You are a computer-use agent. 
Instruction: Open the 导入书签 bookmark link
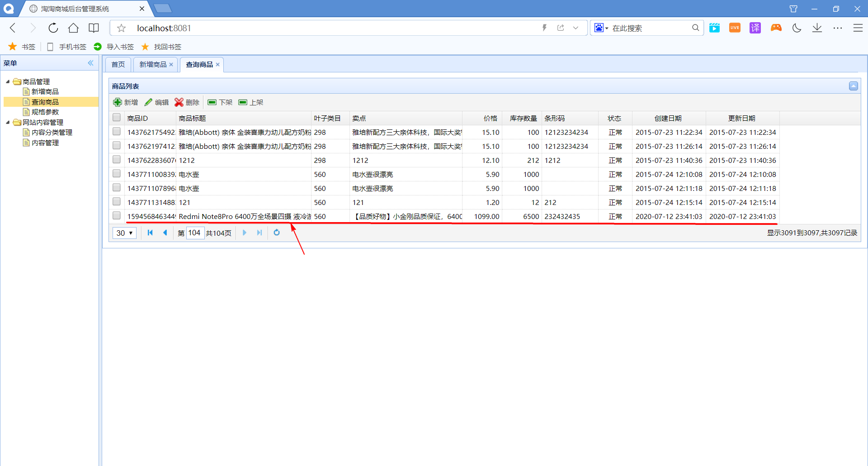114,47
